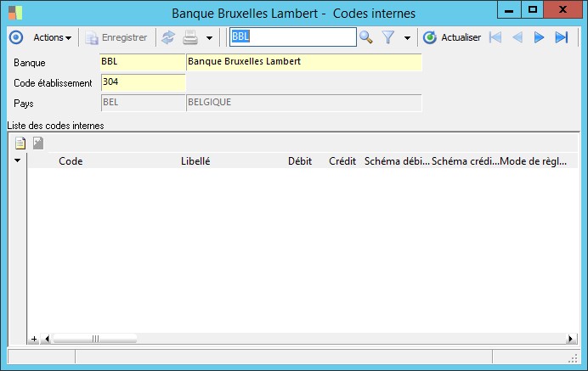Click the Débit column header
Image resolution: width=588 pixels, height=371 pixels.
click(x=300, y=161)
